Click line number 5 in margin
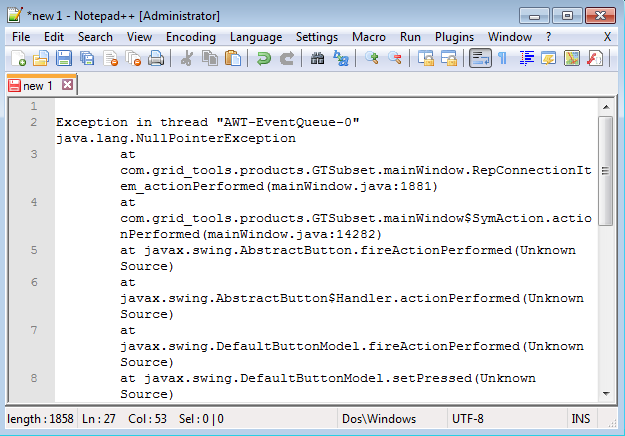This screenshot has width=625, height=436. pos(34,250)
